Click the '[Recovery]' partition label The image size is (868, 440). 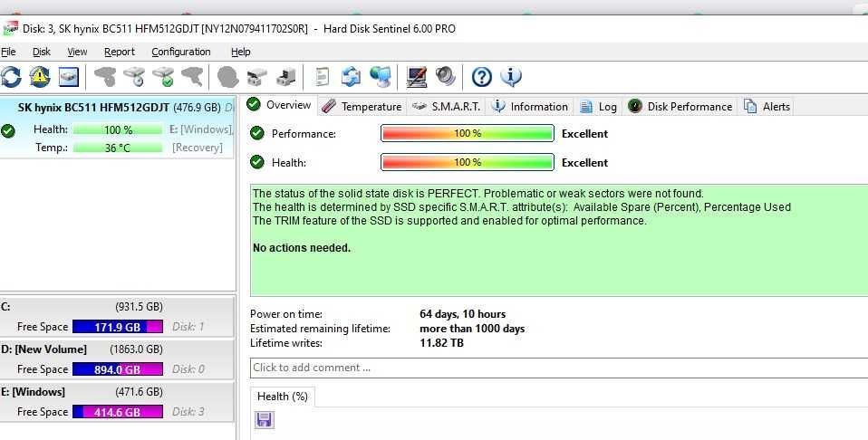pyautogui.click(x=198, y=148)
